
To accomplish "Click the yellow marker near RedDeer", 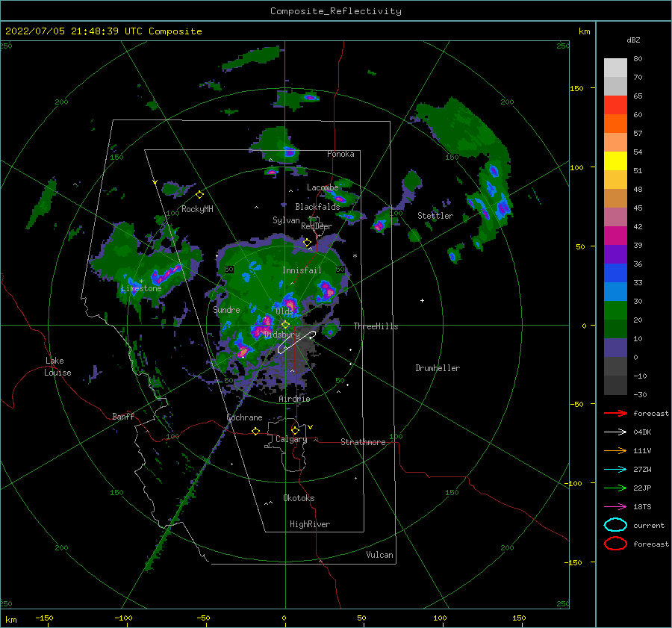I will point(308,243).
